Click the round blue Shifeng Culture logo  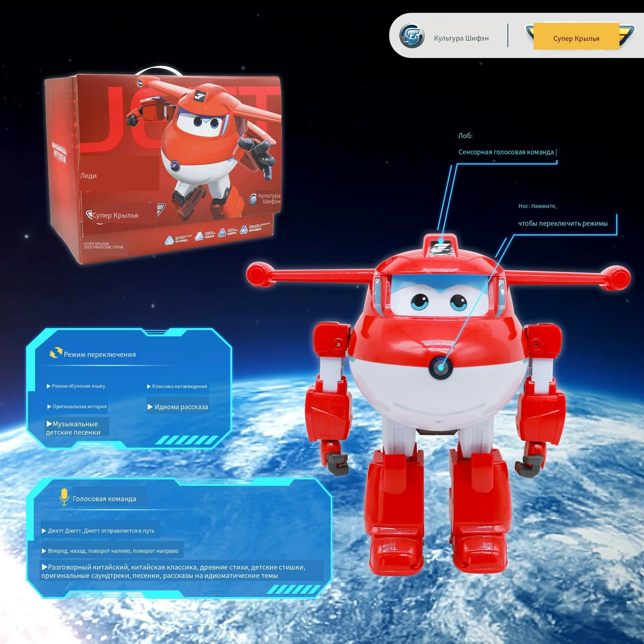point(412,36)
